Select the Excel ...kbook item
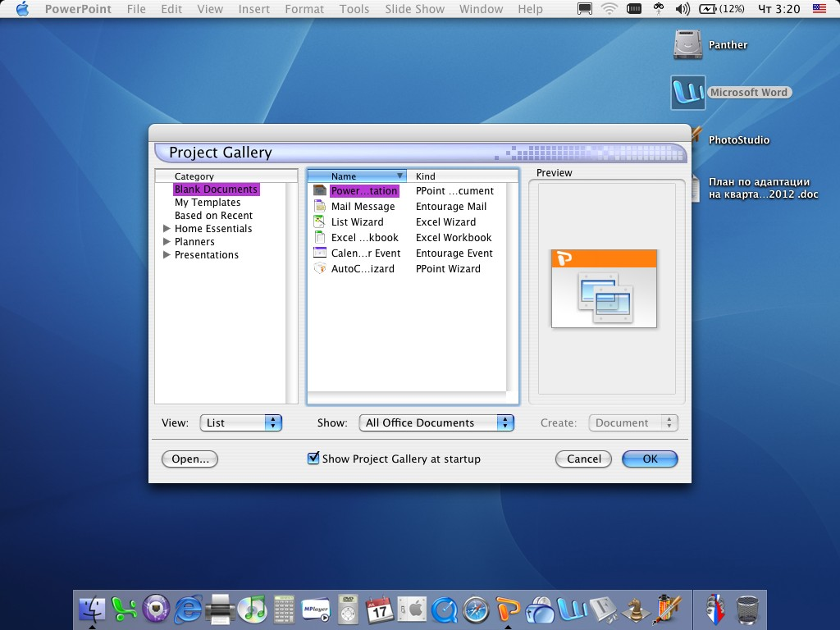The image size is (840, 630). click(x=365, y=237)
